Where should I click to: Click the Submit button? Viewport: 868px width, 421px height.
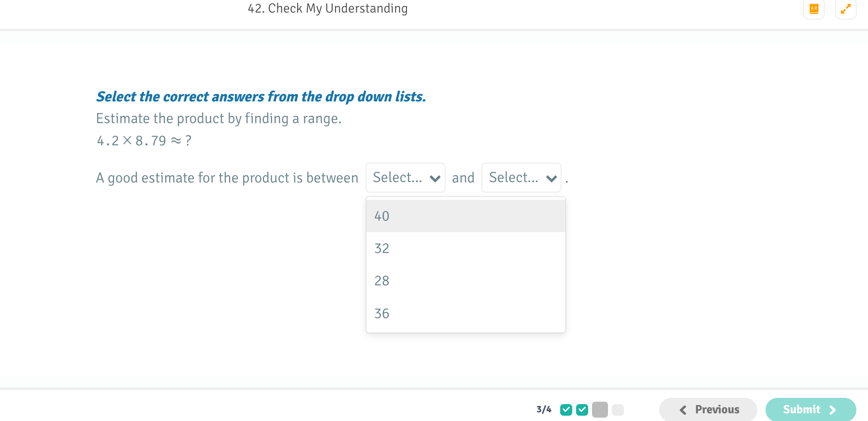[810, 409]
